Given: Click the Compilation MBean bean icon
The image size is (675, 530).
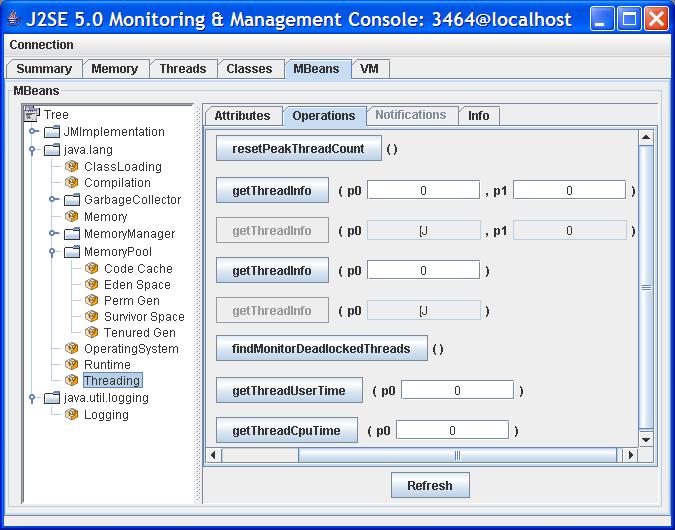Looking at the screenshot, I should pos(72,183).
